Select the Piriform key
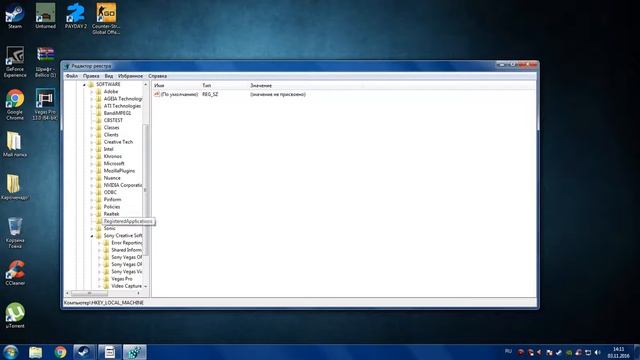Image resolution: width=640 pixels, height=360 pixels. tap(112, 200)
